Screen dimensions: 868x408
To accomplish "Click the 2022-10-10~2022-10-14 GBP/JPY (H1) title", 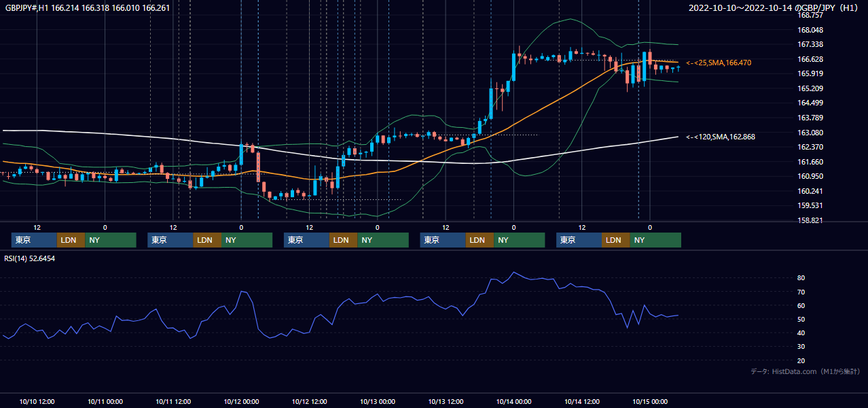I will (x=773, y=7).
